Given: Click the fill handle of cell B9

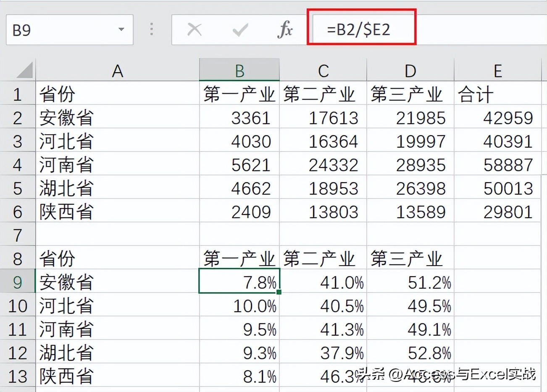Looking at the screenshot, I should point(279,293).
